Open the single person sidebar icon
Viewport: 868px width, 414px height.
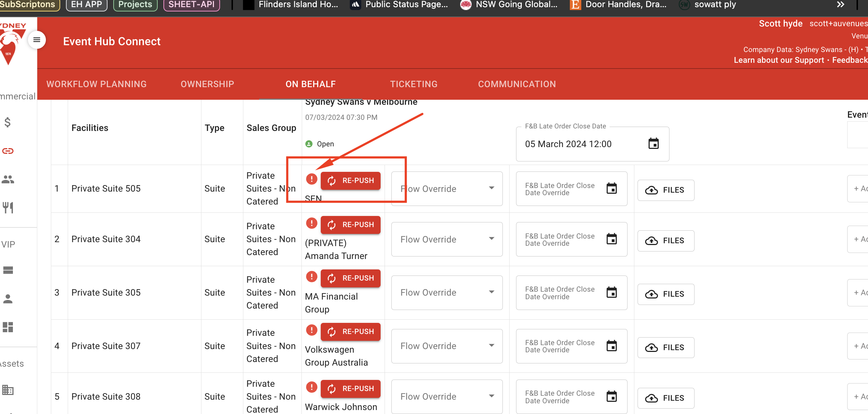coord(8,299)
